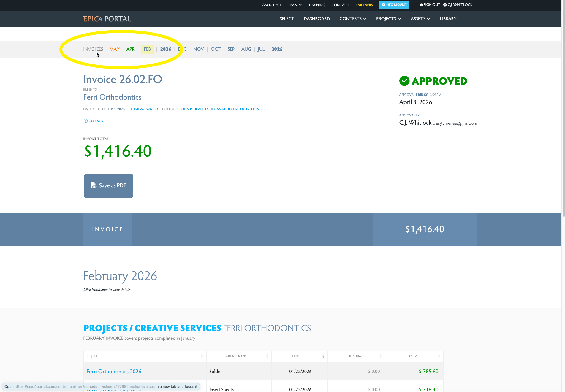Screen dimensions: 565x392
Task: Open ABOUT ECL page
Action: pos(272,5)
